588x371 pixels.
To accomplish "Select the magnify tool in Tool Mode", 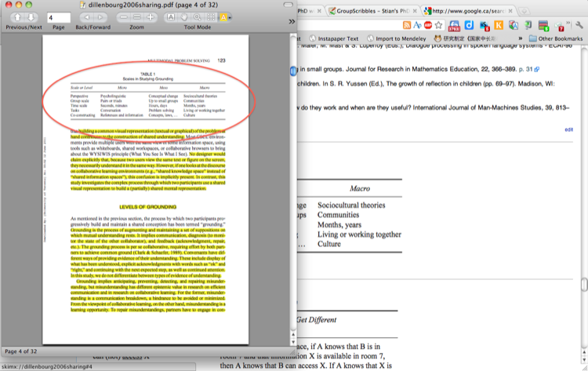I will pyautogui.click(x=198, y=17).
